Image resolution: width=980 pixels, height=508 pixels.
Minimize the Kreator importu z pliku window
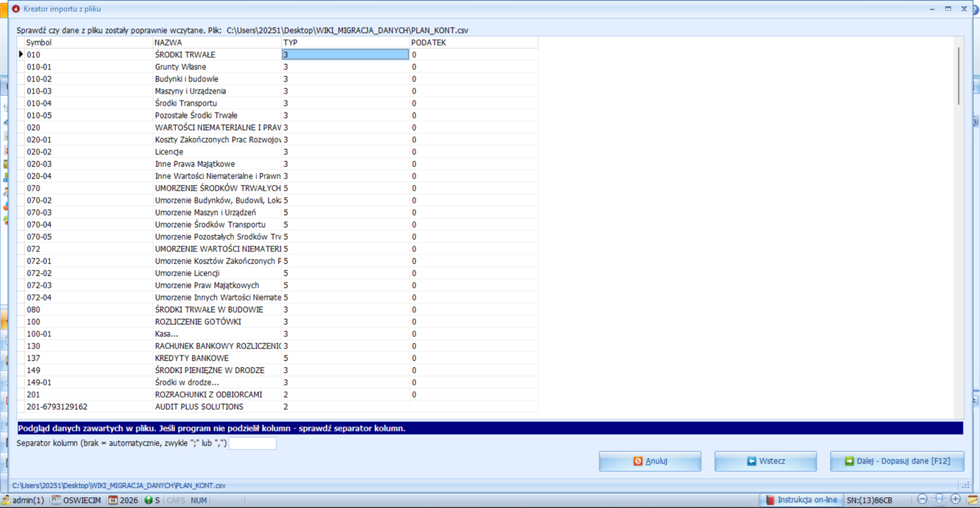pos(932,9)
